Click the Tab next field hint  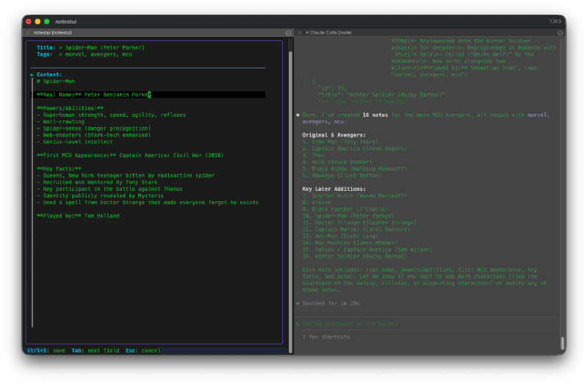pos(96,351)
